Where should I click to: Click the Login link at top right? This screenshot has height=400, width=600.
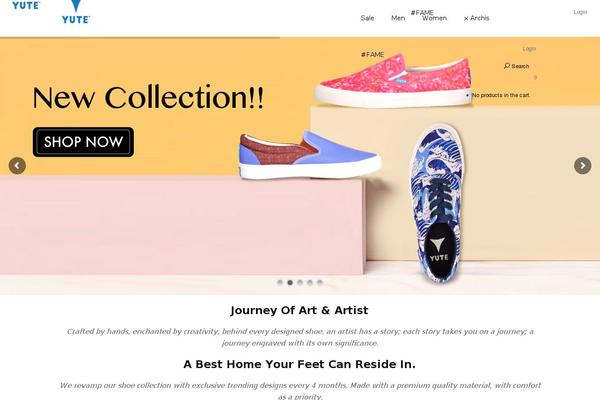580,12
